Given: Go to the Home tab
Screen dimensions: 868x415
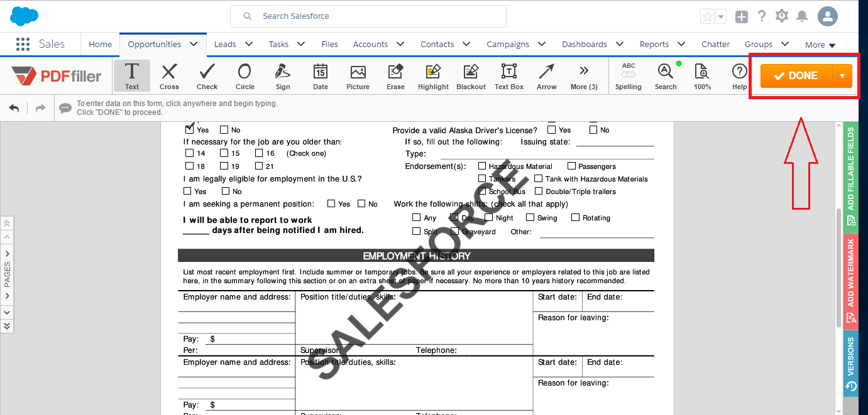Looking at the screenshot, I should coord(101,44).
